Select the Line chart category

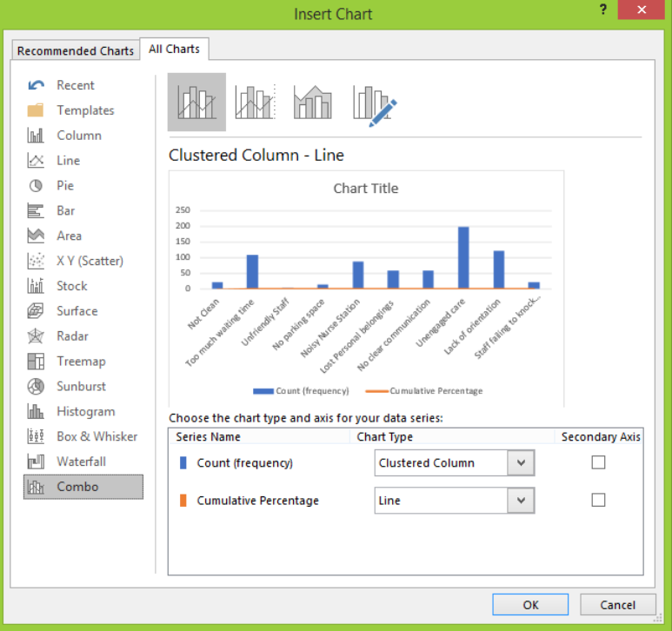click(83, 161)
